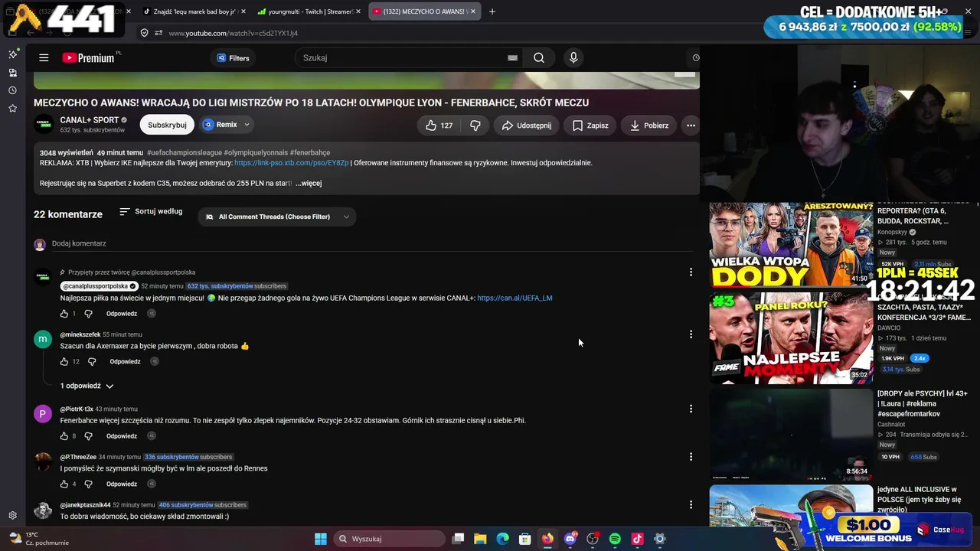Viewport: 980px width, 551px height.
Task: Click the #fenerbahçe hashtag
Action: (x=310, y=153)
